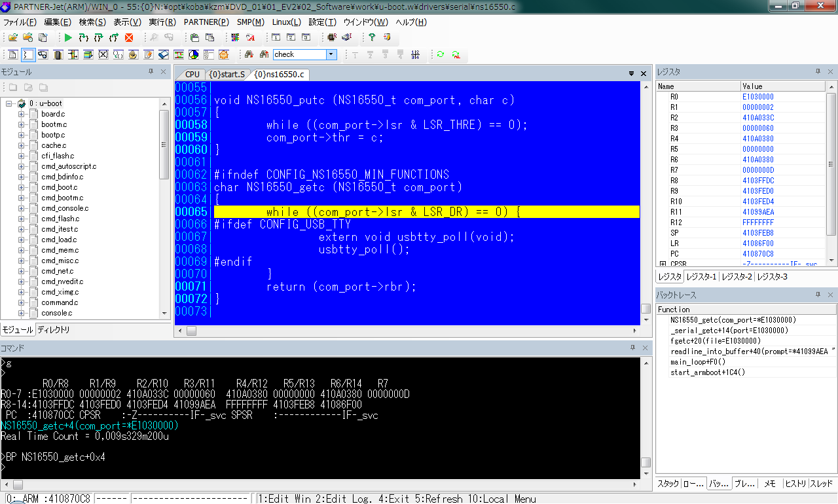Click the bracketed X variables icon
Viewport: 838px width, 504px height.
103,55
